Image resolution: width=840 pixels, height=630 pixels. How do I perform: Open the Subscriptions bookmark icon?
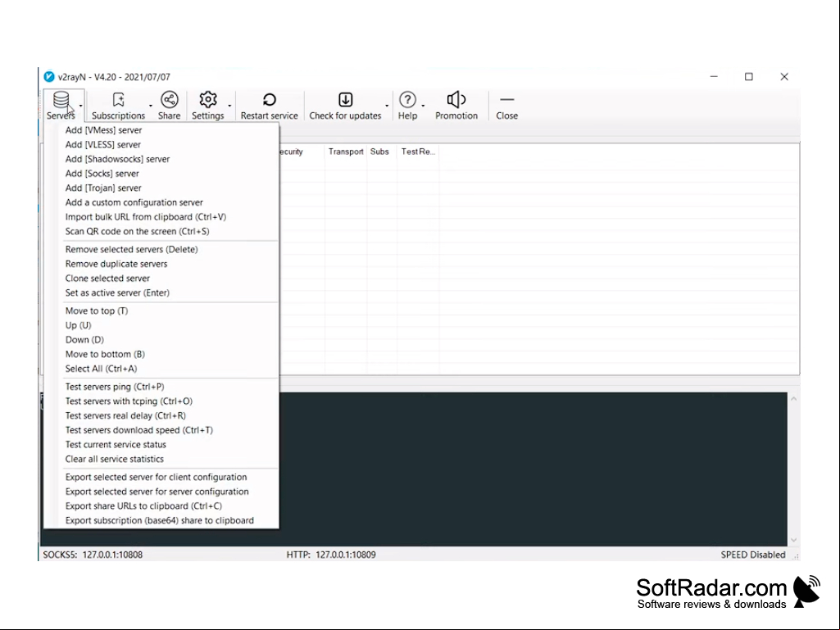pos(118,100)
